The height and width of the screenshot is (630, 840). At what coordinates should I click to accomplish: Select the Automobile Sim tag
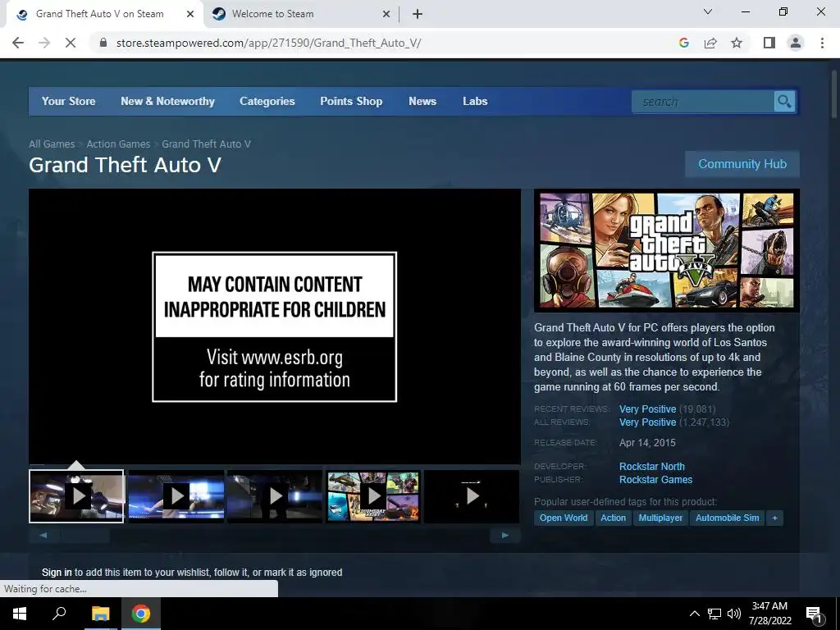tap(727, 518)
